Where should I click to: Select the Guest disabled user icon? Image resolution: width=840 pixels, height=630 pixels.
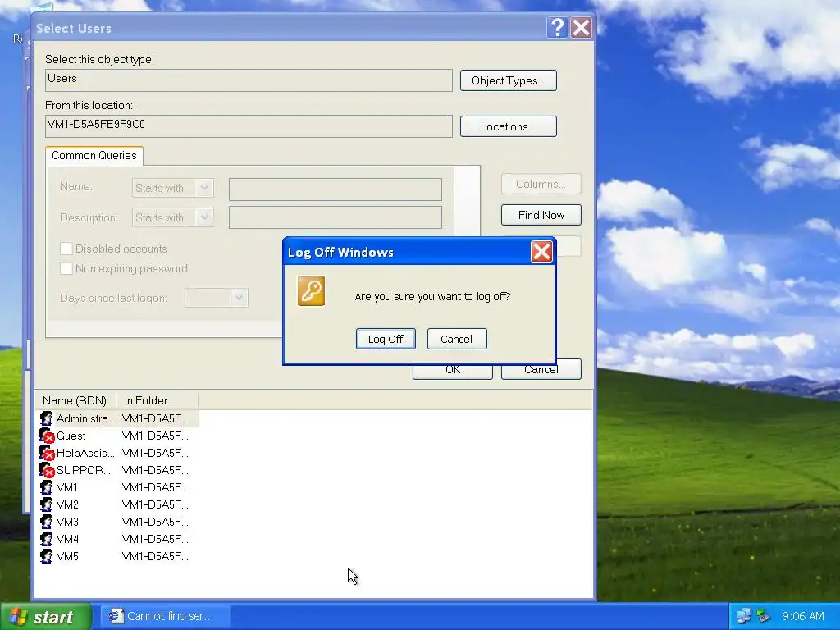pyautogui.click(x=47, y=436)
